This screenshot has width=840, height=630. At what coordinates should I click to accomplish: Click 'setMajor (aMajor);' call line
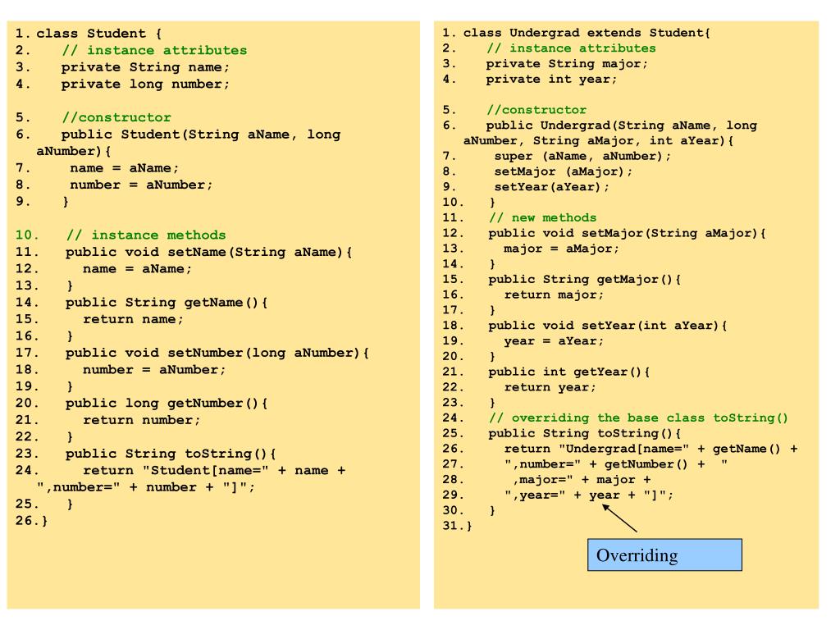click(x=563, y=172)
